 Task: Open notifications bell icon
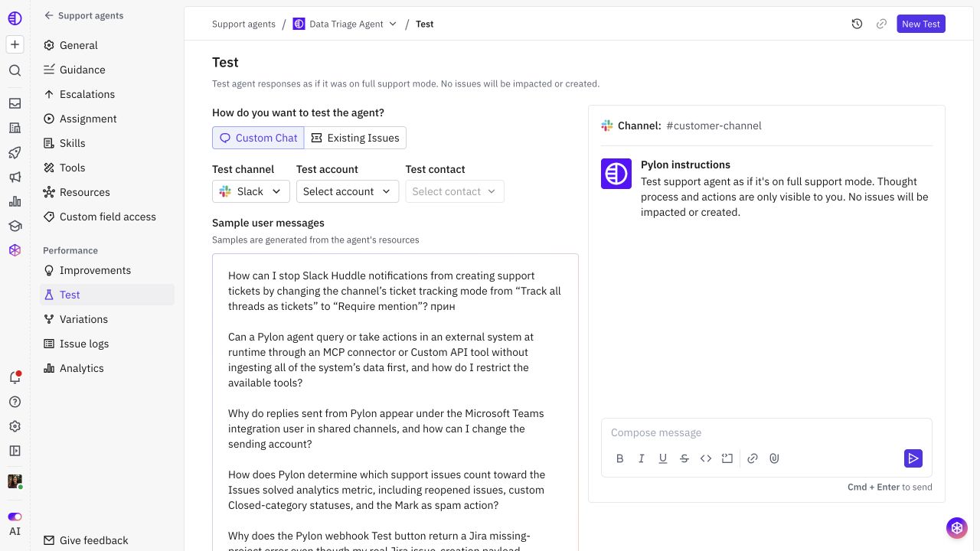[x=15, y=377]
